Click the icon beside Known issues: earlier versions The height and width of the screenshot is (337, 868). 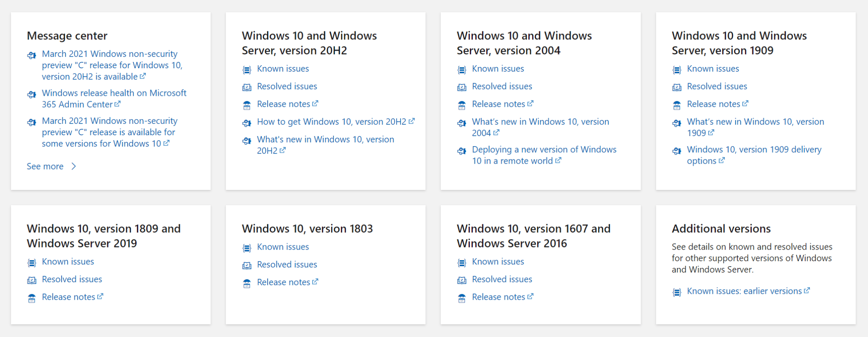(x=677, y=292)
